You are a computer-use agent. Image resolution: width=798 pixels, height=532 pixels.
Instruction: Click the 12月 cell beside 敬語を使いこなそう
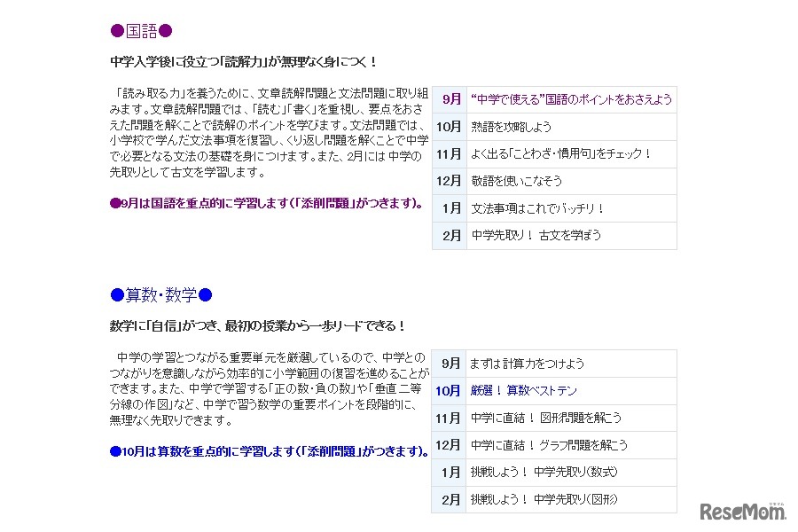pos(450,181)
